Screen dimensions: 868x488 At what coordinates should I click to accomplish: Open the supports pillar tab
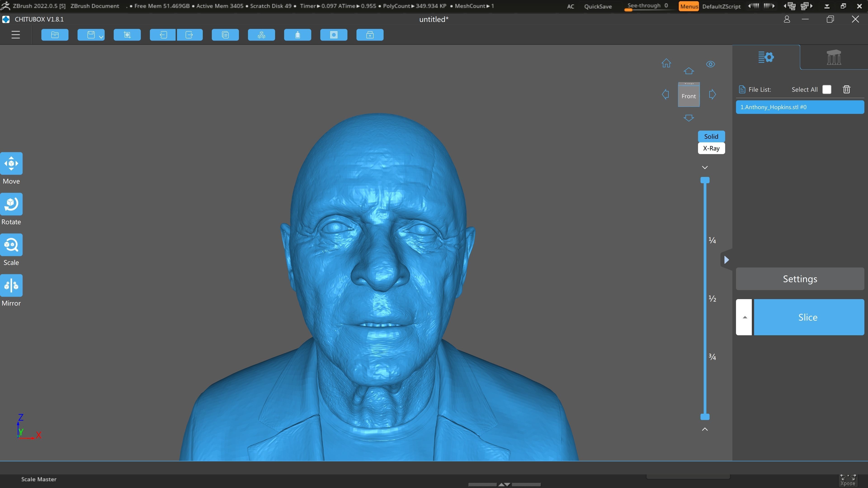pyautogui.click(x=834, y=57)
